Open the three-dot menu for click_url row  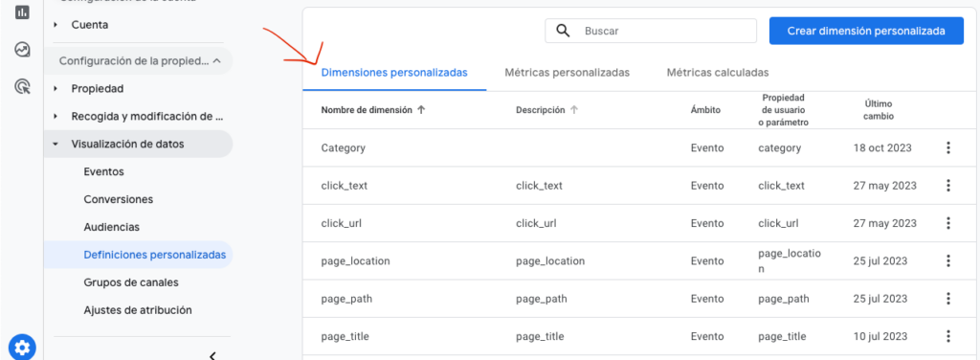948,223
